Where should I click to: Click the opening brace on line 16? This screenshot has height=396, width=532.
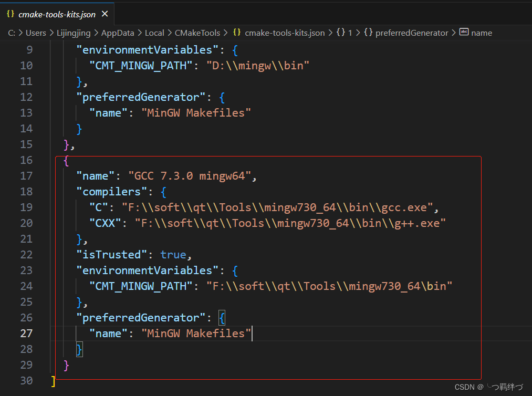(66, 161)
